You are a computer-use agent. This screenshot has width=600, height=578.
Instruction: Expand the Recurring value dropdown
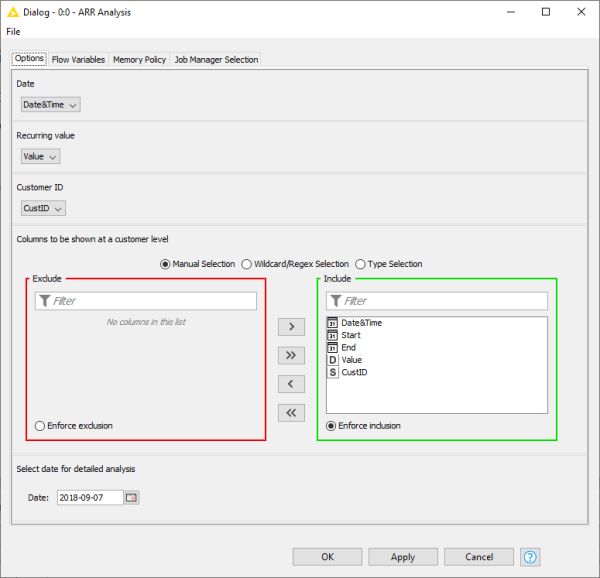point(41,156)
